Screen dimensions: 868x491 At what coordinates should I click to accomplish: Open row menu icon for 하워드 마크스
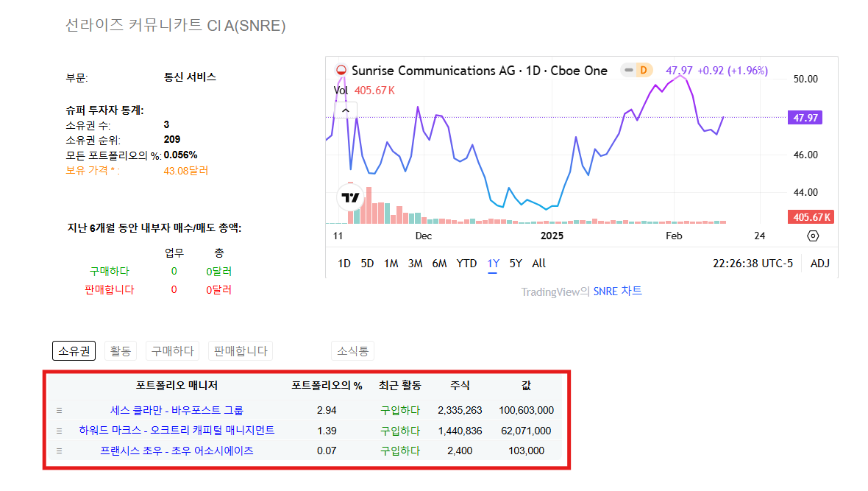coord(60,431)
